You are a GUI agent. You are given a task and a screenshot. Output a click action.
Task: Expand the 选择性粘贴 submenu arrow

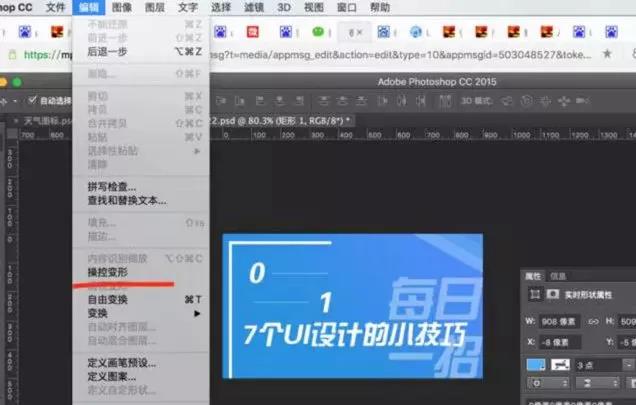(x=197, y=151)
